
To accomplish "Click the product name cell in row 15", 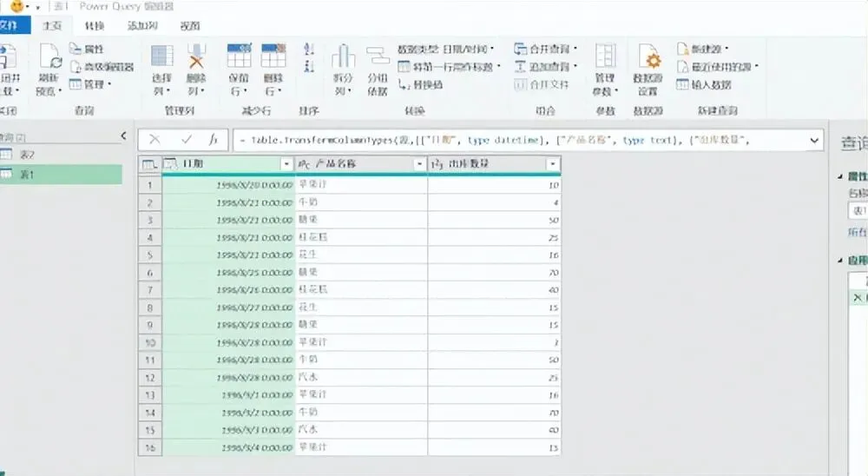I will coord(361,430).
